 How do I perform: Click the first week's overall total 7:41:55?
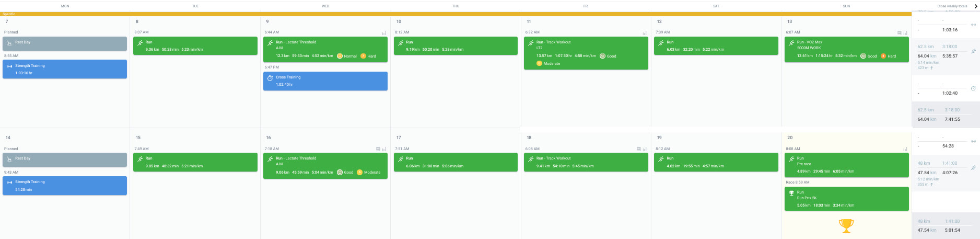tap(952, 119)
